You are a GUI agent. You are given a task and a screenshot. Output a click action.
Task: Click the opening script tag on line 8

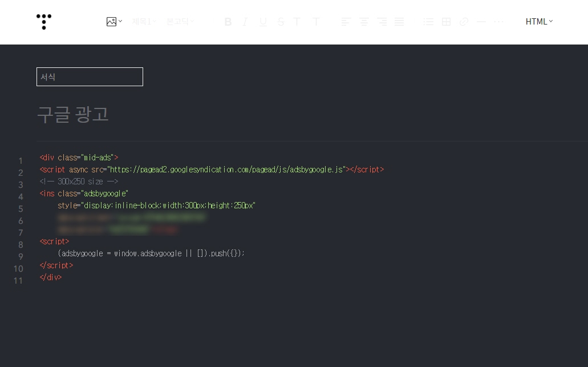pos(54,241)
